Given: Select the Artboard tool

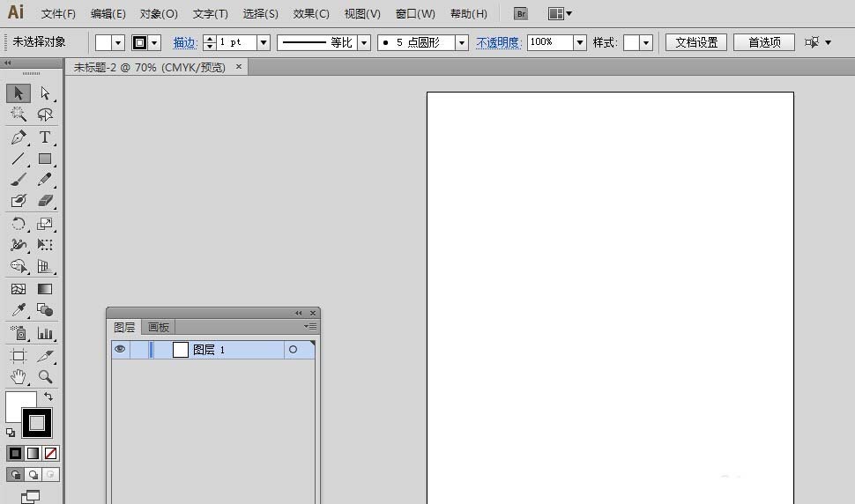Looking at the screenshot, I should click(18, 356).
